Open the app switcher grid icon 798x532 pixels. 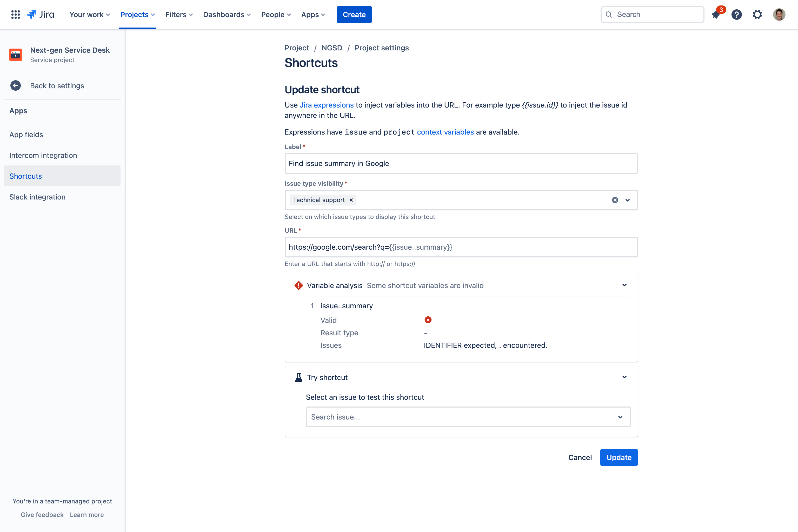pyautogui.click(x=15, y=15)
